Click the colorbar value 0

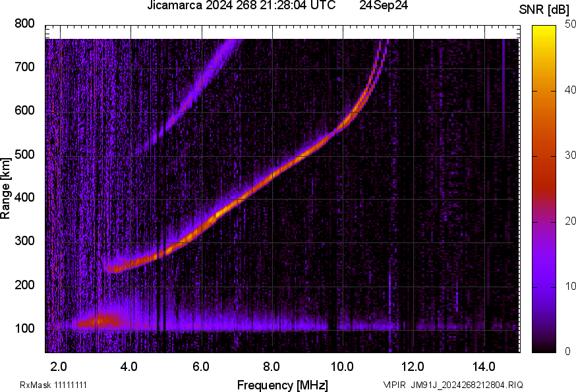[x=567, y=352]
